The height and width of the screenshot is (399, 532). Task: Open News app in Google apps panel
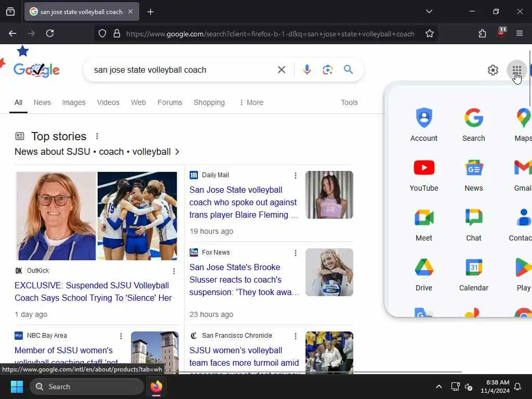[474, 176]
